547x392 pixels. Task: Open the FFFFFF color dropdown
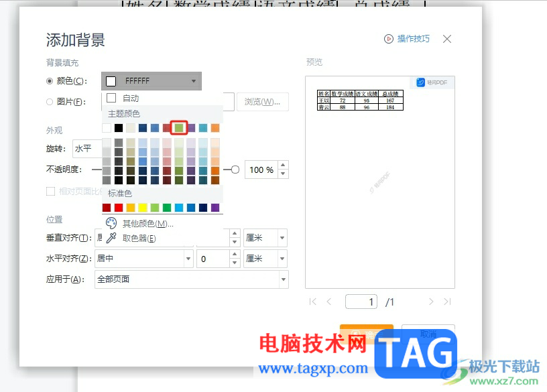coord(151,81)
